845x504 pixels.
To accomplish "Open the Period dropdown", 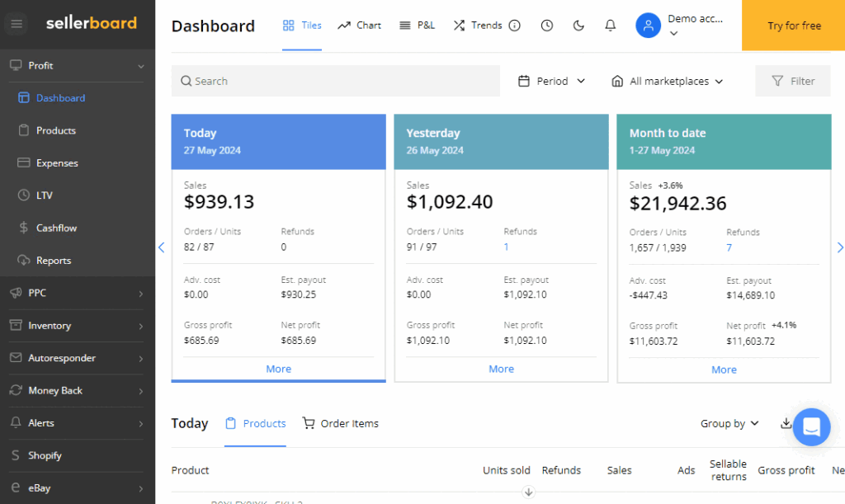I will tap(551, 81).
